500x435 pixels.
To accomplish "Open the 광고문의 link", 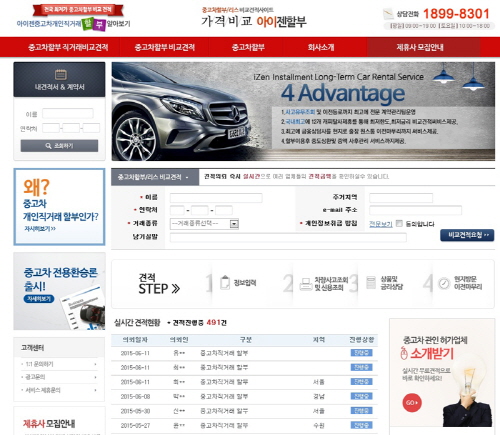I will [x=35, y=377].
